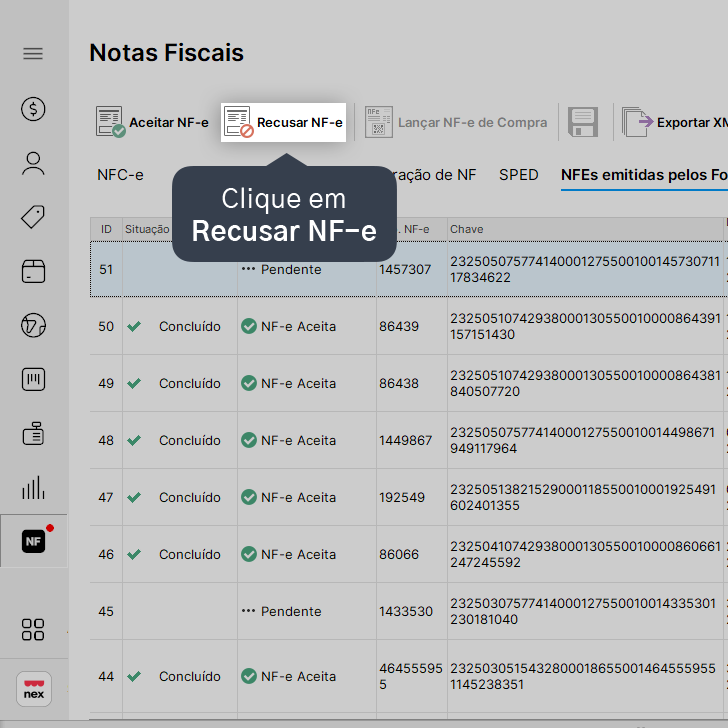The image size is (728, 728).
Task: Open the reports bar chart icon
Action: 33,488
